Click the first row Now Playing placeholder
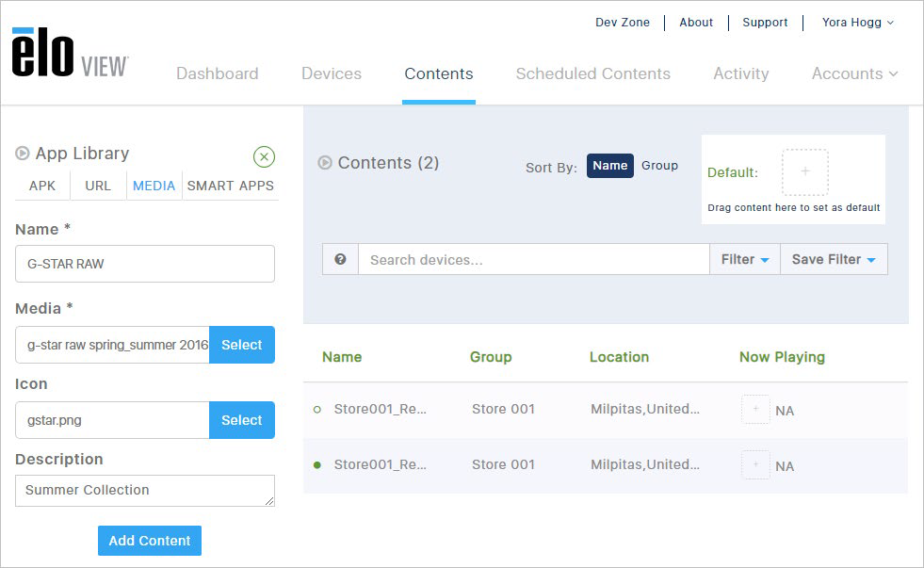This screenshot has width=924, height=568. [755, 409]
